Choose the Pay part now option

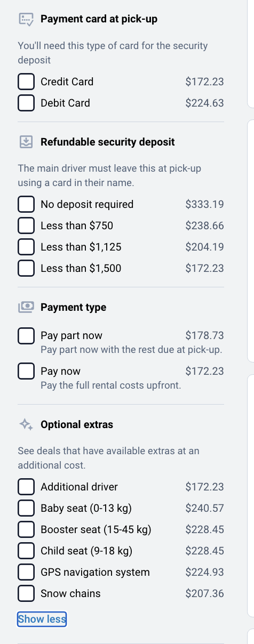point(26,336)
